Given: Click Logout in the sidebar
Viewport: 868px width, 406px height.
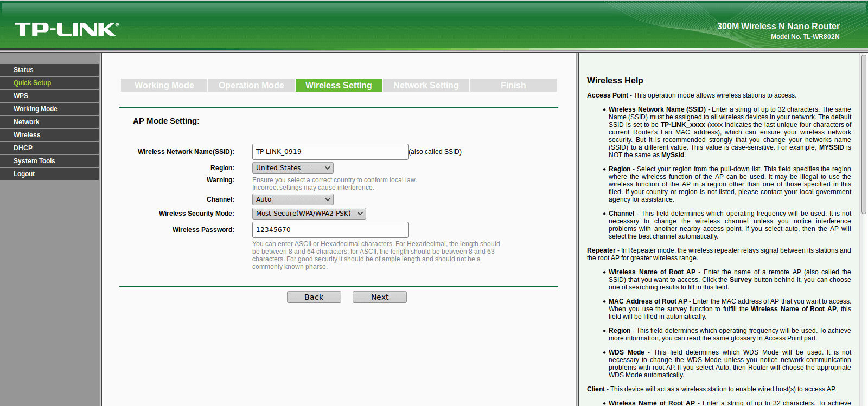Looking at the screenshot, I should pos(49,174).
